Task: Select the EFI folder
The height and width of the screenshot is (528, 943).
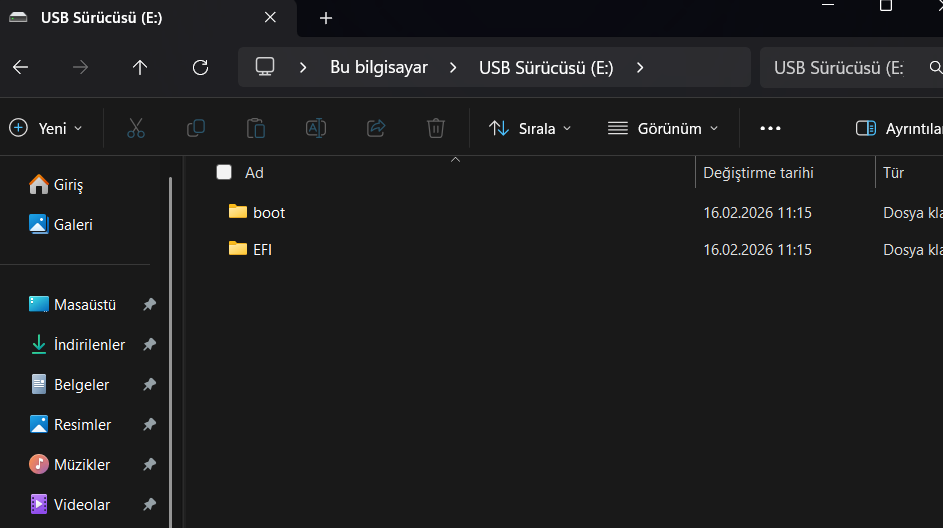Action: [262, 249]
